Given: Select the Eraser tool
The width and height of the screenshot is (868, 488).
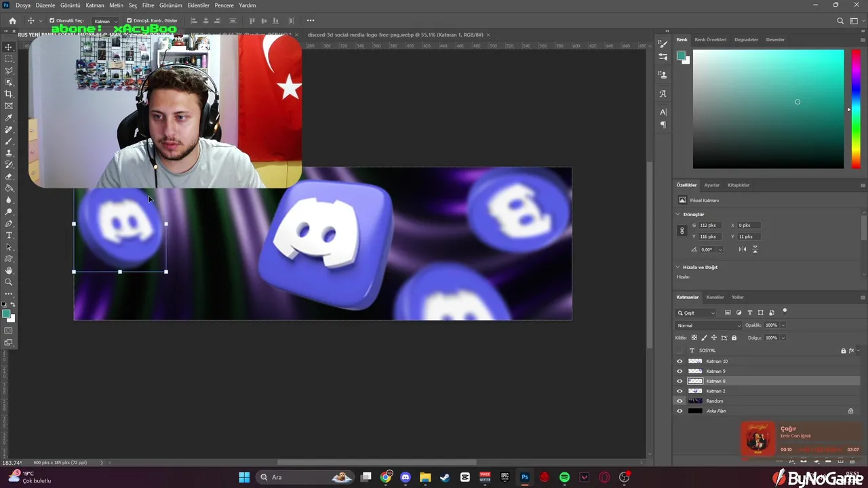Looking at the screenshot, I should 9,176.
